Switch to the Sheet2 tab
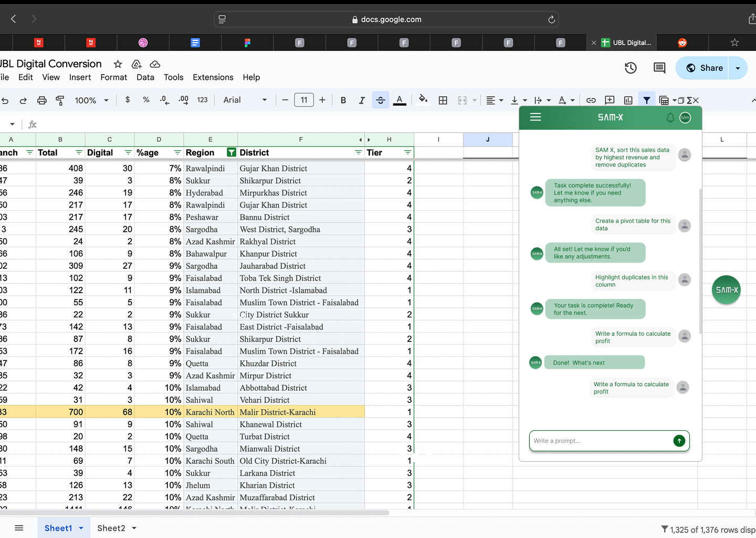 (111, 528)
